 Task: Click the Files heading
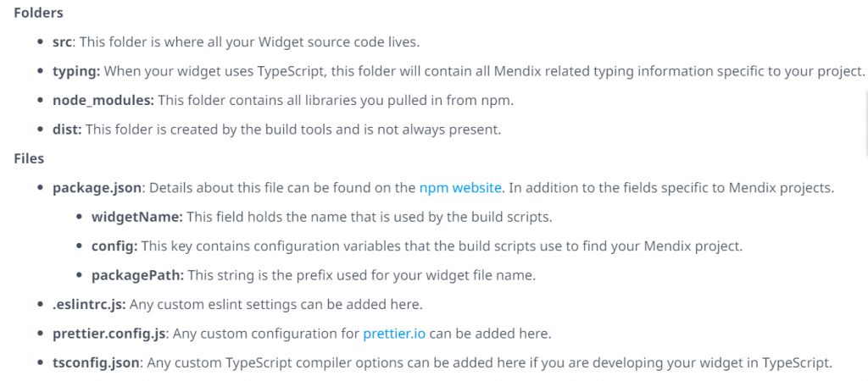[29, 158]
